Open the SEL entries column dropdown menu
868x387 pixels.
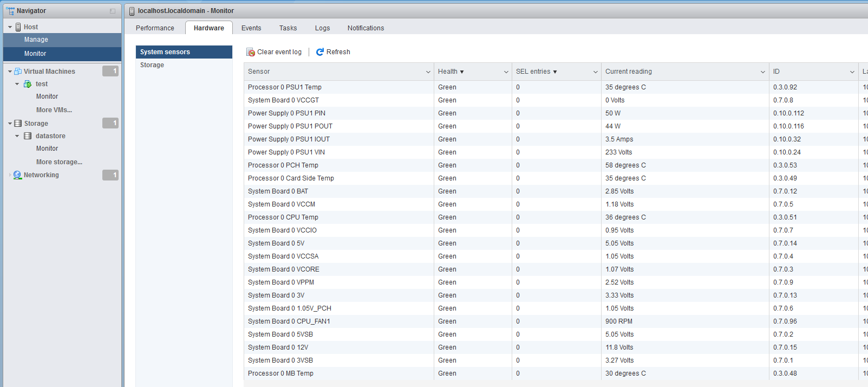pos(596,72)
